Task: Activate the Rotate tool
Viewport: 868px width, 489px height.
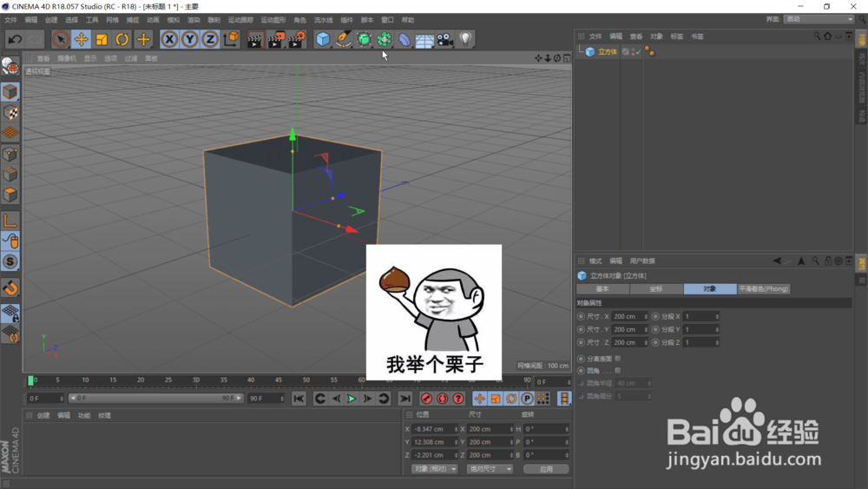Action: [122, 39]
